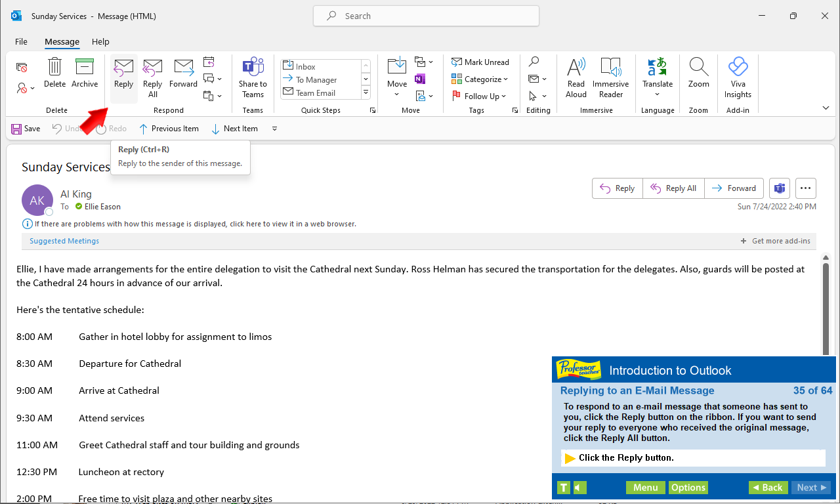The image size is (840, 504).
Task: Open the More actions ellipsis button
Action: pyautogui.click(x=806, y=188)
